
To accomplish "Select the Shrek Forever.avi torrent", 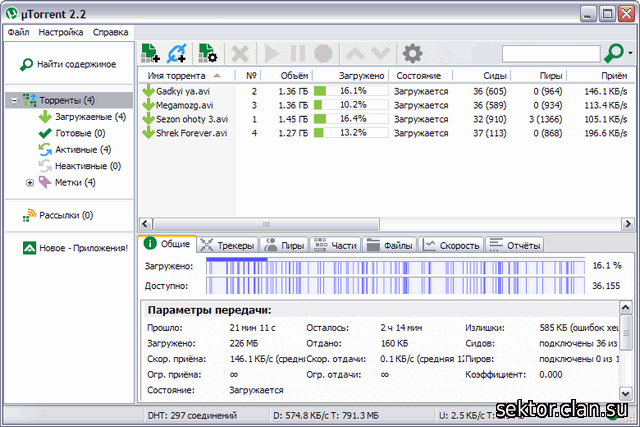I will (191, 133).
